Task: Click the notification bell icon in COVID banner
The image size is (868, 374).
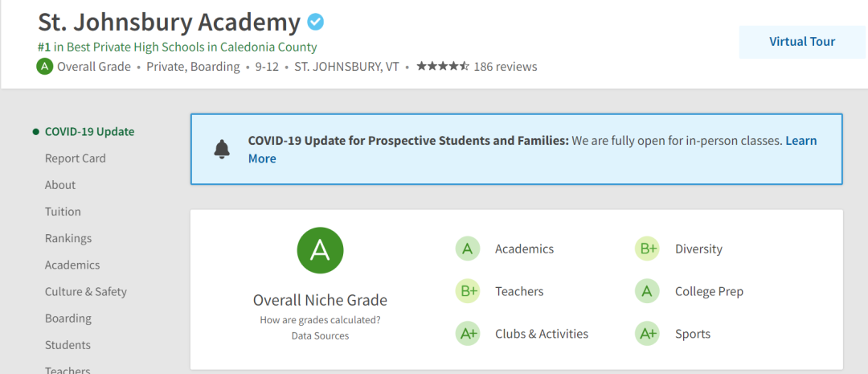Action: tap(222, 149)
